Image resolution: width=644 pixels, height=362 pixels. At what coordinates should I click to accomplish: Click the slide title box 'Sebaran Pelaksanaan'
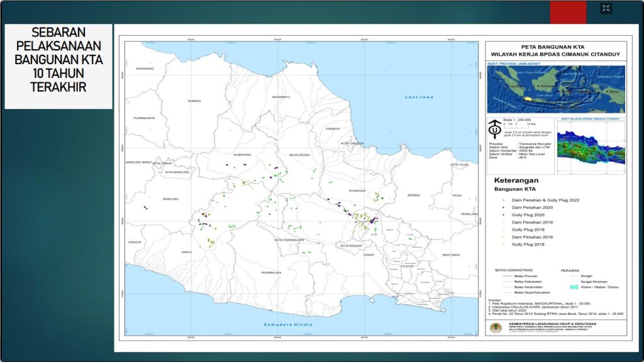click(x=58, y=67)
